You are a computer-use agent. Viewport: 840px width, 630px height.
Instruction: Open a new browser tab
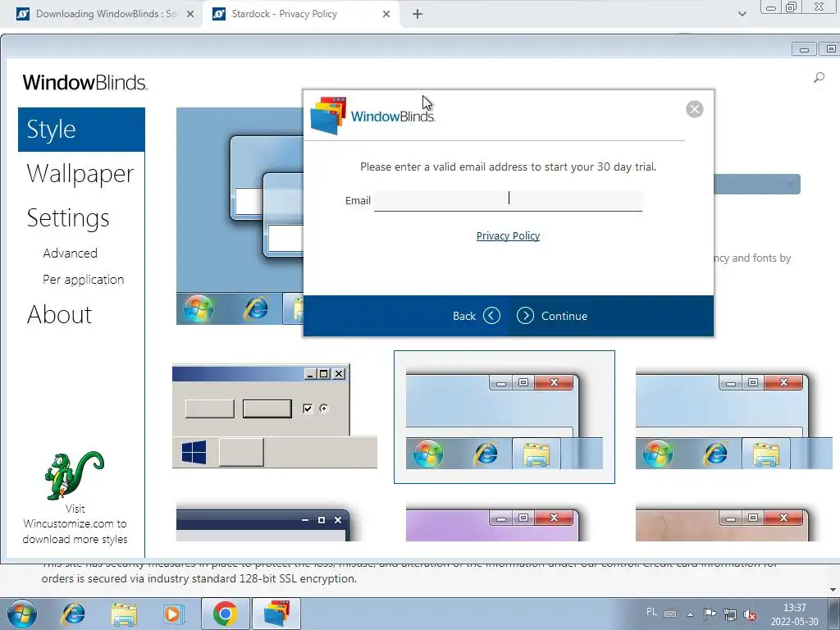pyautogui.click(x=418, y=15)
